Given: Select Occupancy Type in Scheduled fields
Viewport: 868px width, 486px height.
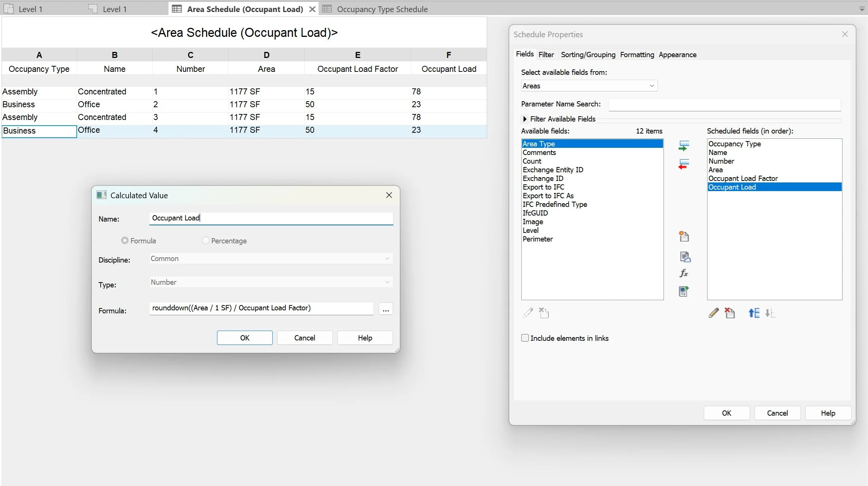Looking at the screenshot, I should coord(774,144).
